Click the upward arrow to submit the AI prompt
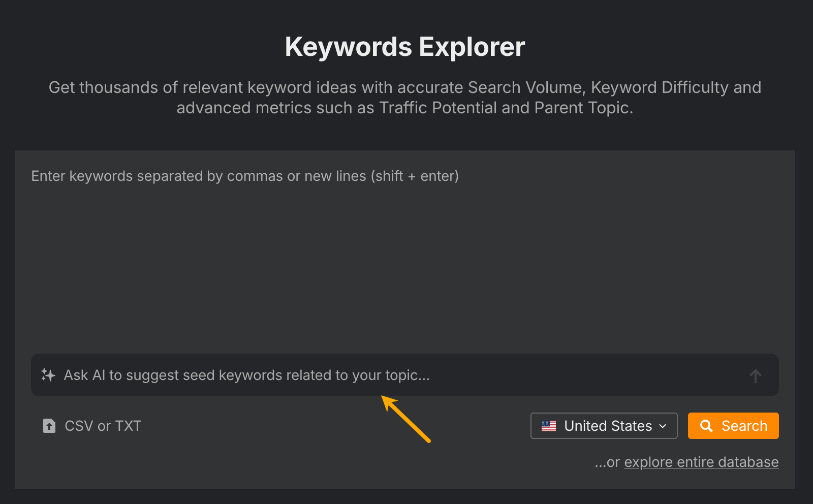813x504 pixels. tap(756, 376)
